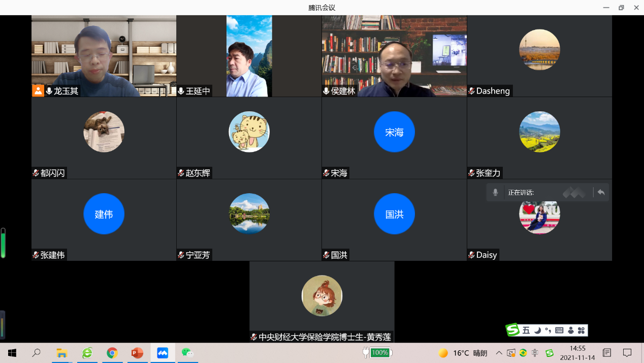Select the 宋海 participant avatar

click(394, 132)
